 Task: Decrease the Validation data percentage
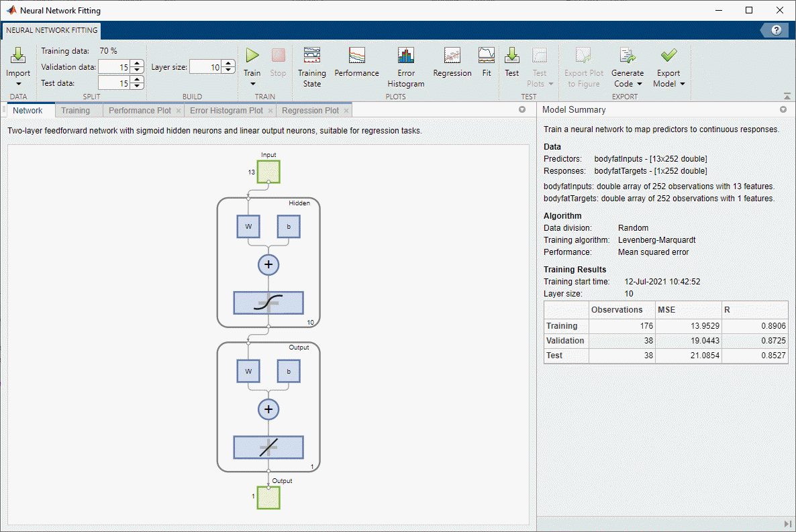tap(137, 70)
